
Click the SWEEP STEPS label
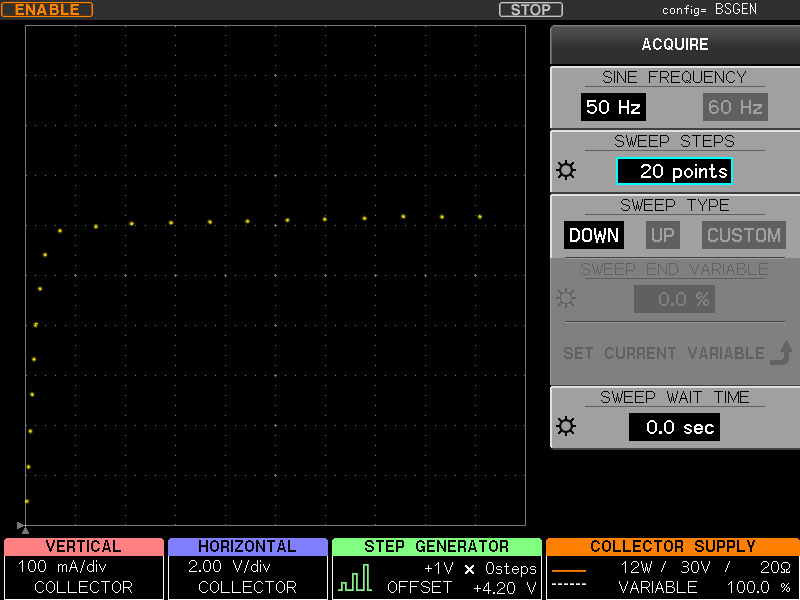[674, 141]
